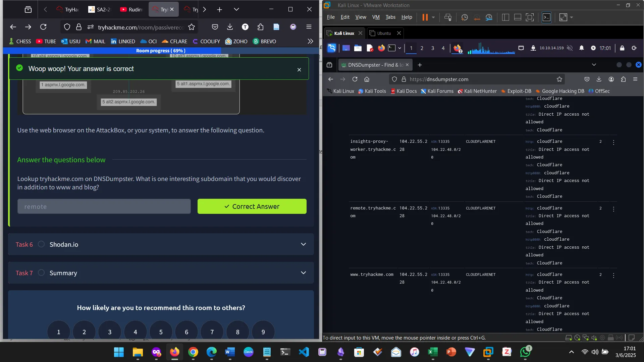644x362 pixels.
Task: Open Visual Studio Code from taskbar
Action: 304,352
